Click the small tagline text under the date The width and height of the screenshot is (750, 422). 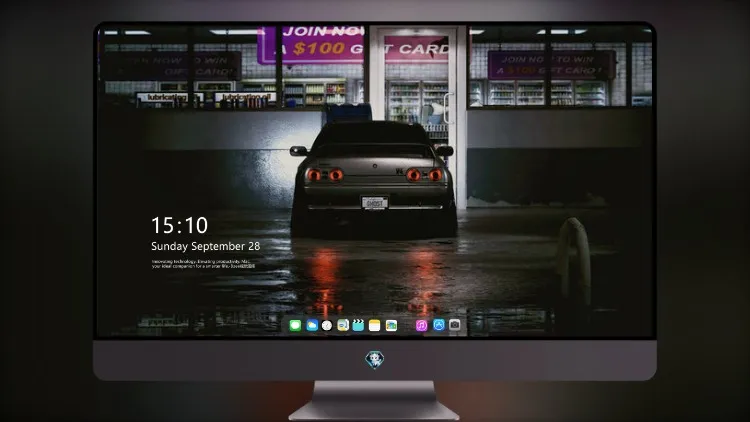point(203,264)
